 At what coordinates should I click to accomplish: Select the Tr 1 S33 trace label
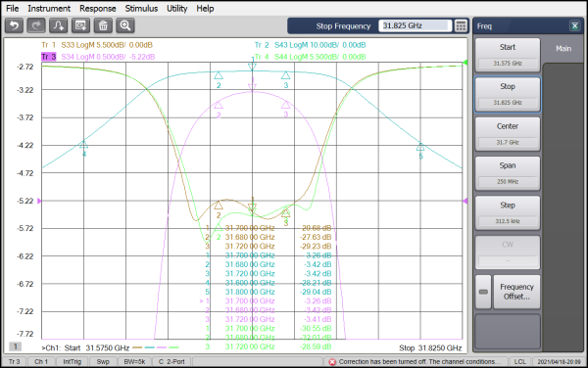(97, 45)
